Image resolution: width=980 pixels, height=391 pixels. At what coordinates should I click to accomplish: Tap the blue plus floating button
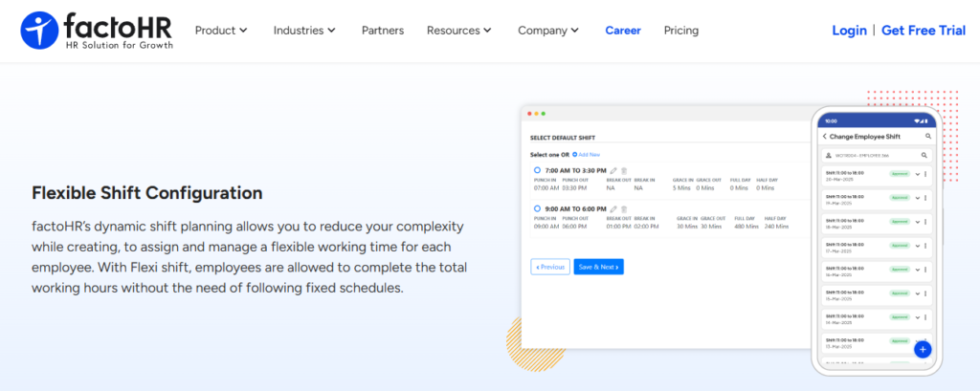coord(923,349)
